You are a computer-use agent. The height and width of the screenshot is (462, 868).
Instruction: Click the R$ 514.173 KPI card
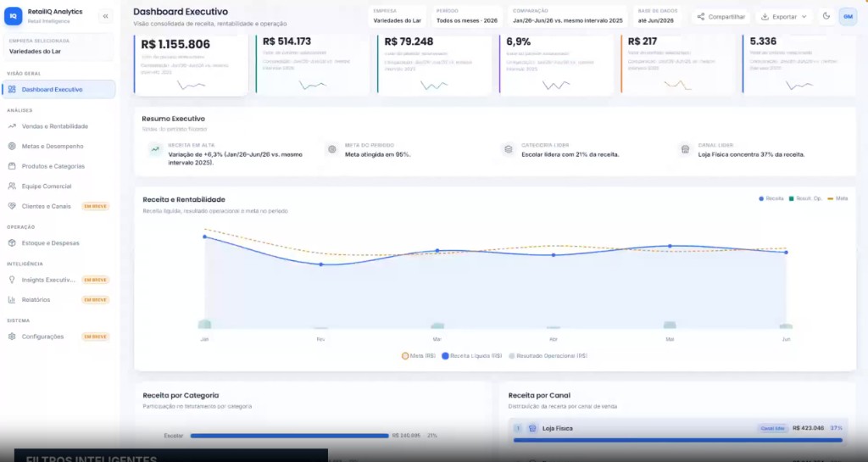coord(312,65)
